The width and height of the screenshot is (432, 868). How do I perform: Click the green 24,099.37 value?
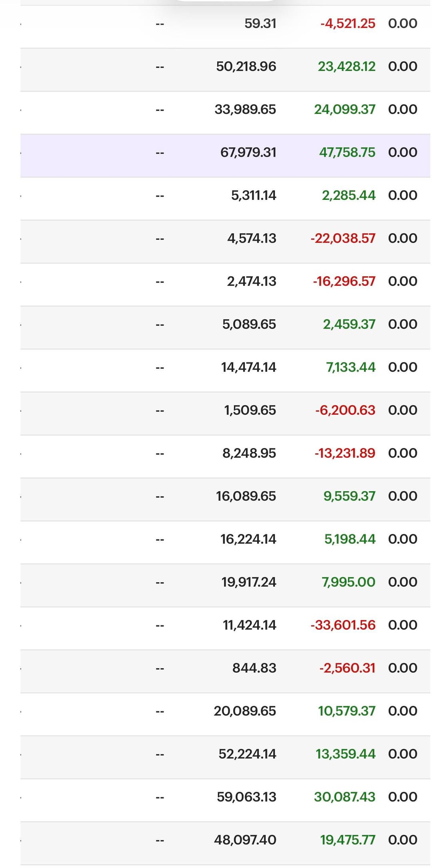tap(344, 109)
